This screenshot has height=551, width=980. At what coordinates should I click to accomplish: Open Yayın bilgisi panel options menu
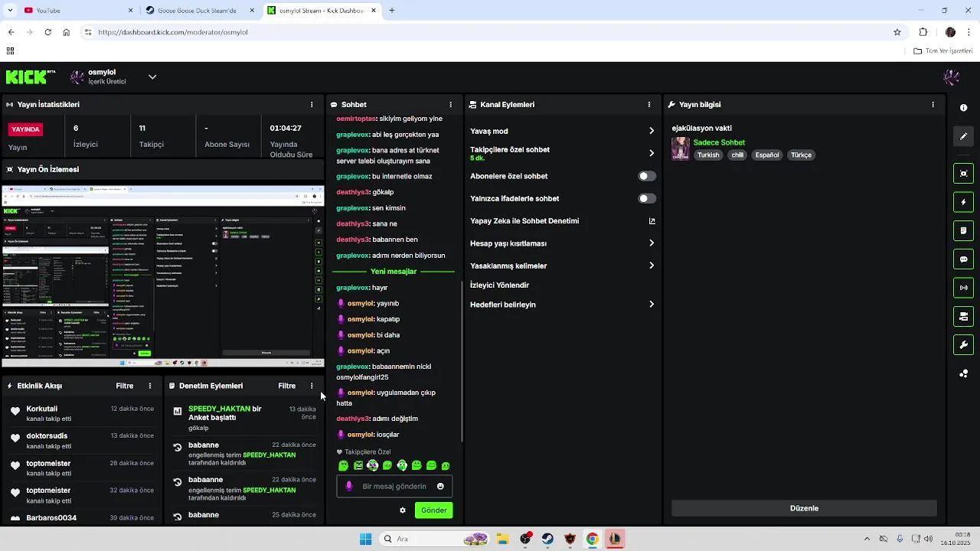pos(933,104)
